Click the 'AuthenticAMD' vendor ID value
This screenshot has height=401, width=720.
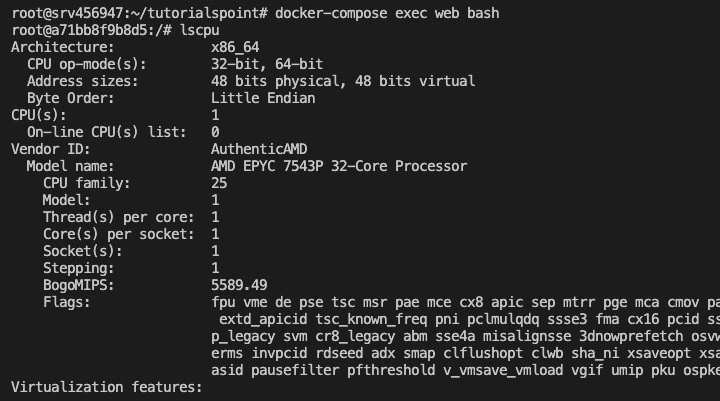coord(261,149)
